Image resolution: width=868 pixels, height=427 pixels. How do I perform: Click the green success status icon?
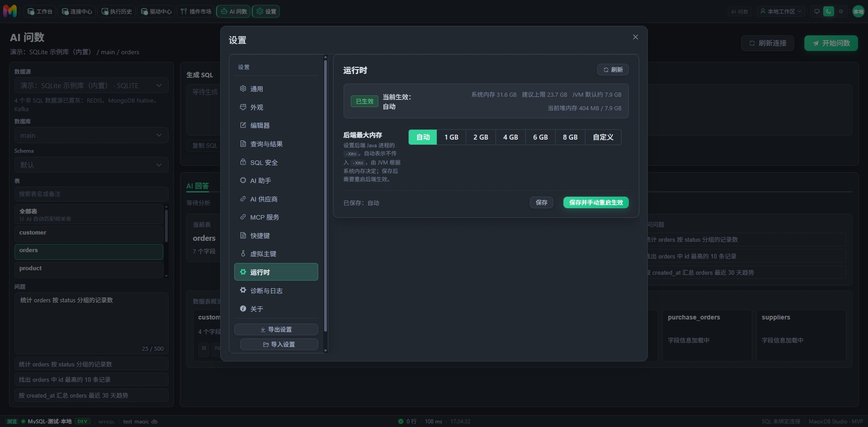click(x=401, y=421)
